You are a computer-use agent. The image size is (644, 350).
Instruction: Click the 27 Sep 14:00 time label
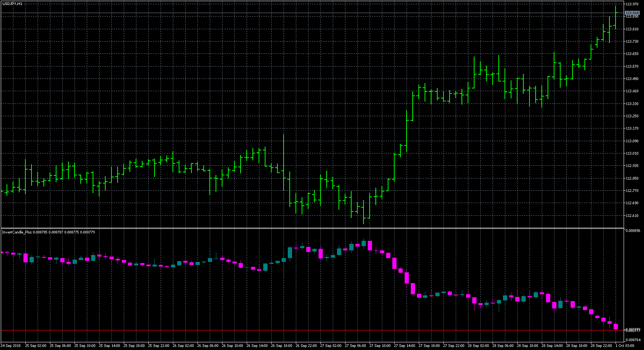404,346
